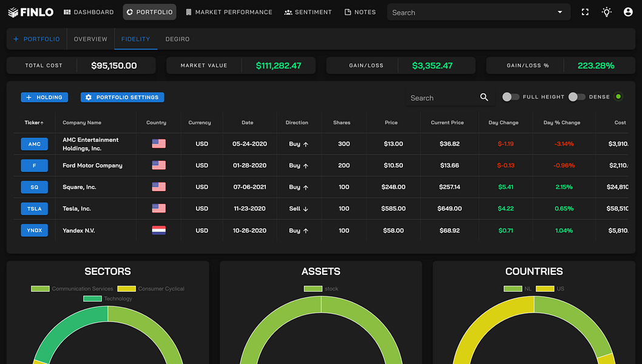642x364 pixels.
Task: Click the Buy up-arrow in the AMC row
Action: click(x=305, y=144)
